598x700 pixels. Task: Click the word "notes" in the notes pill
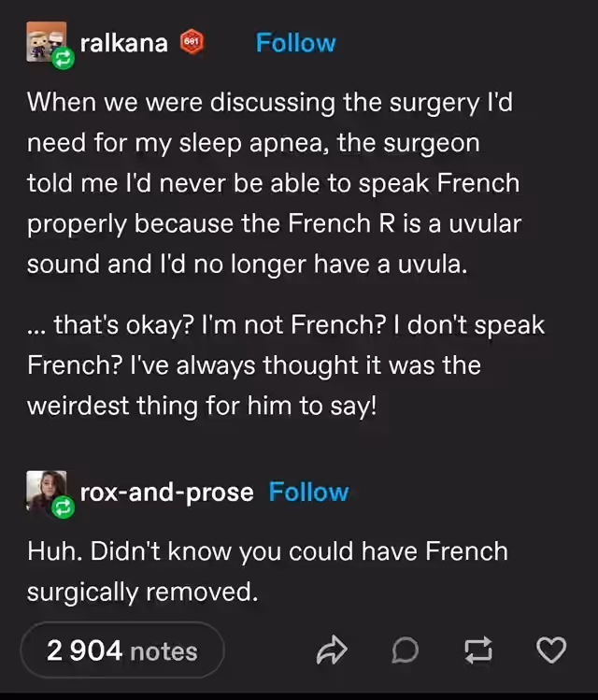[164, 651]
